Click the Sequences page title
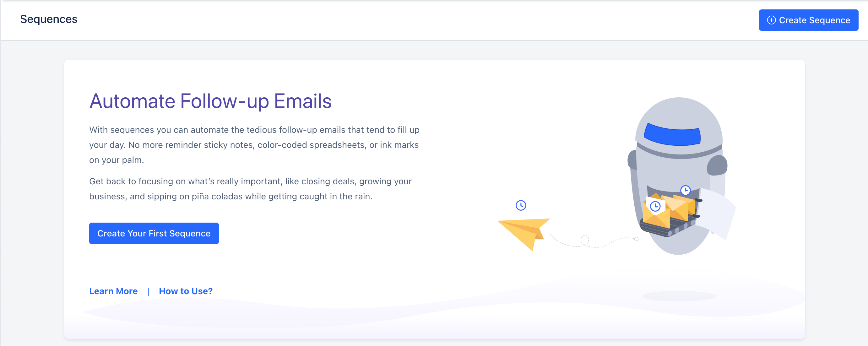This screenshot has height=346, width=868. (49, 19)
